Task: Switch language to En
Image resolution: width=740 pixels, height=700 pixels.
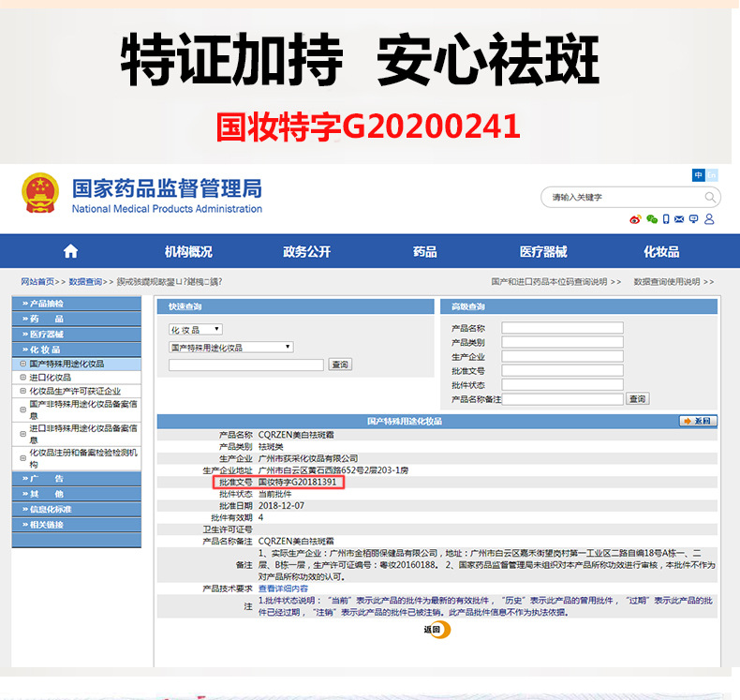Action: (x=711, y=175)
